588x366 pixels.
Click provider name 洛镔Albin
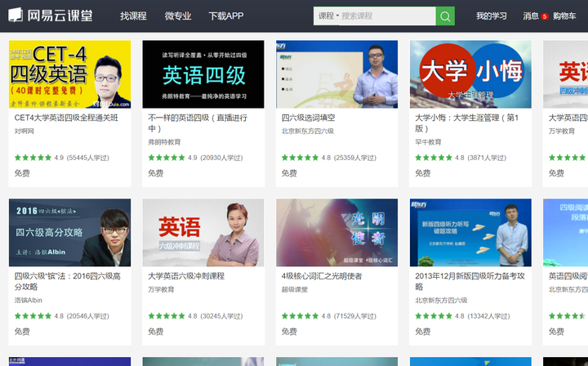[x=28, y=301]
